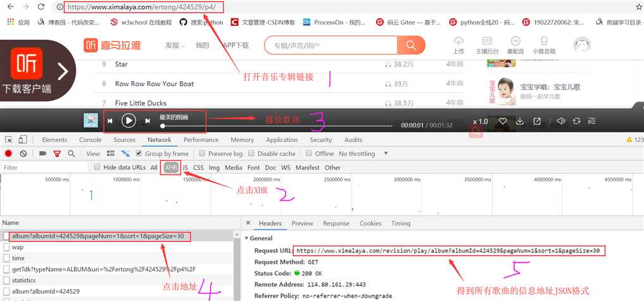The width and height of the screenshot is (644, 301).
Task: Select the Media request filter
Action: pyautogui.click(x=233, y=167)
